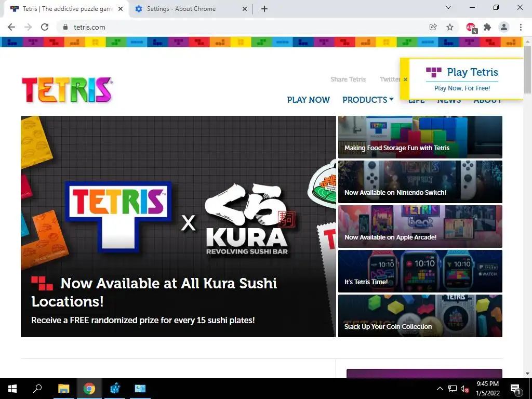This screenshot has height=399, width=532.
Task: Open Now Available on Apple Arcade article
Action: [x=420, y=227]
